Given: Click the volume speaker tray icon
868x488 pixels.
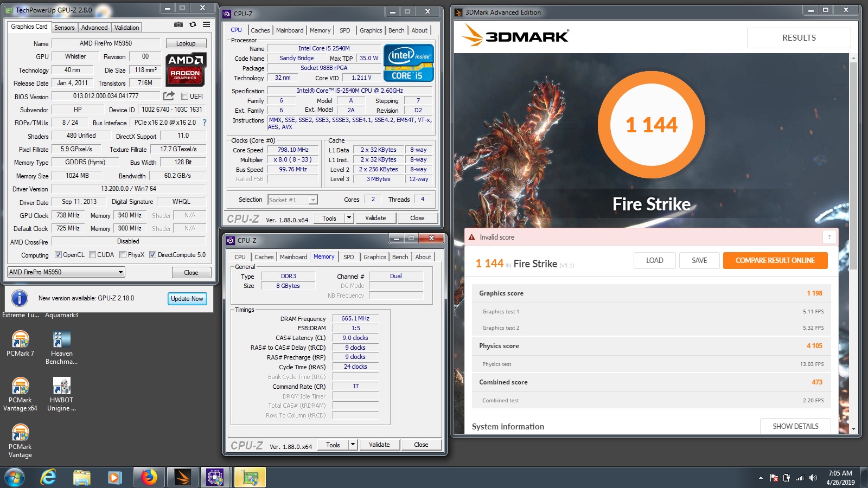Looking at the screenshot, I should 813,478.
